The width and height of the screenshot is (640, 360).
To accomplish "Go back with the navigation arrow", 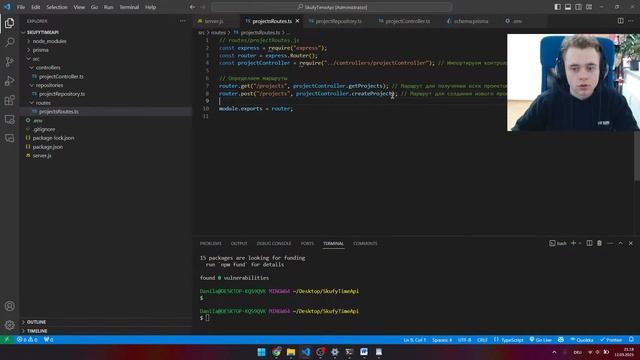I will point(192,7).
